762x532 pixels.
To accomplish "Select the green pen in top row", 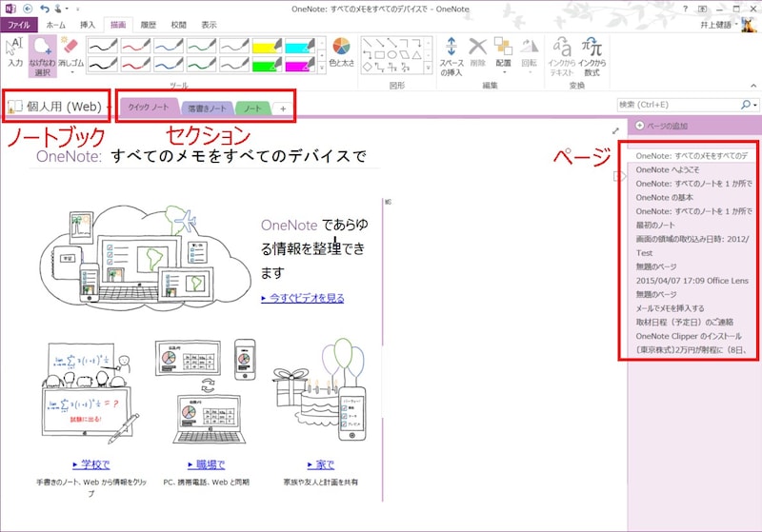I will pyautogui.click(x=201, y=46).
